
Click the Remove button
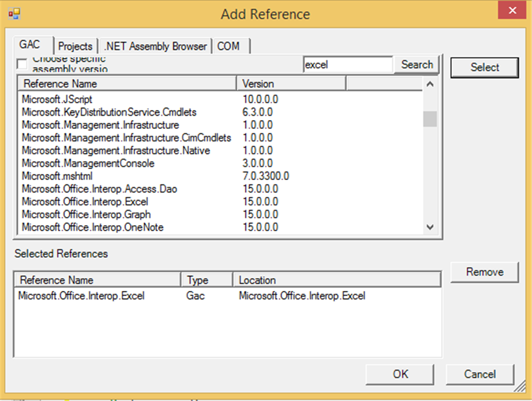(x=484, y=272)
